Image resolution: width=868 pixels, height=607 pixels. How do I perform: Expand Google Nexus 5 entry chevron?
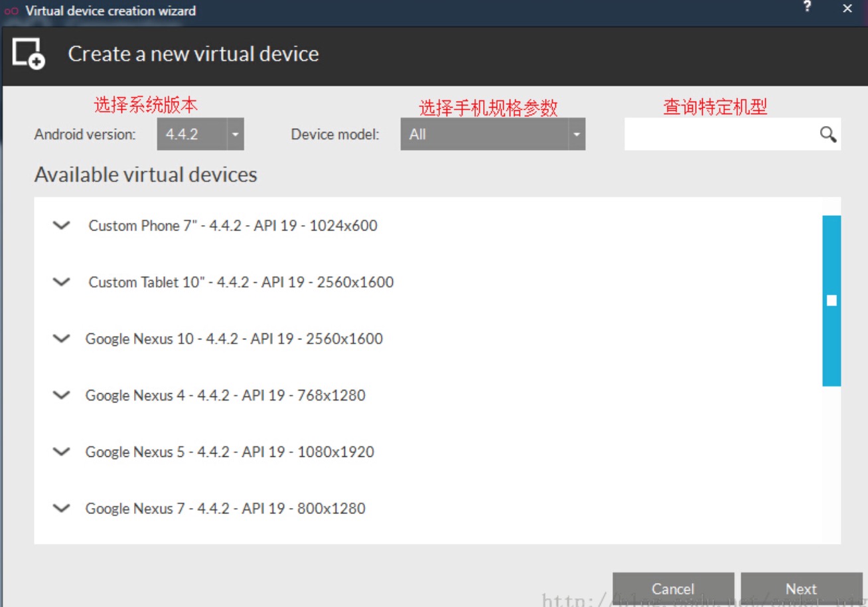62,452
